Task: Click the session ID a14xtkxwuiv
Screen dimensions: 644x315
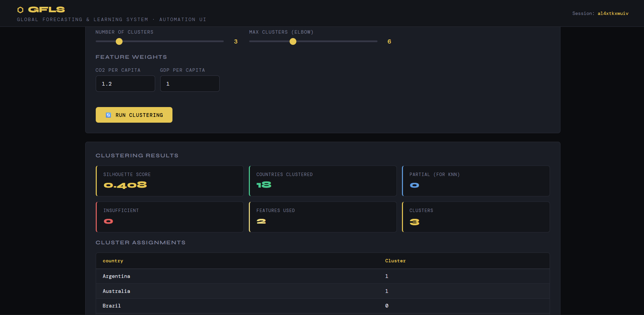Action: (x=613, y=14)
